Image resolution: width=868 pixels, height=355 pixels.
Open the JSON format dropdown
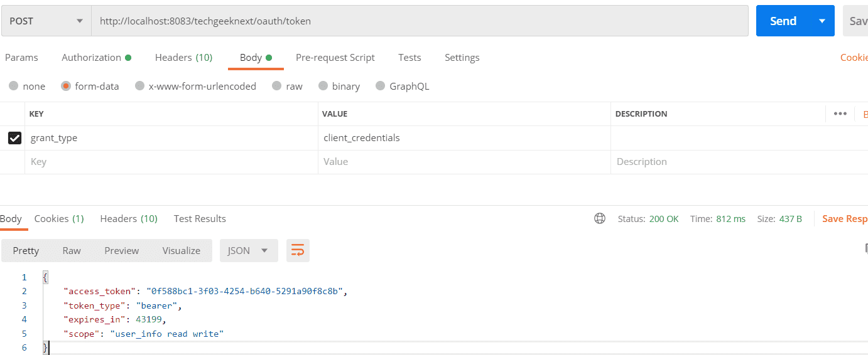[x=248, y=250]
